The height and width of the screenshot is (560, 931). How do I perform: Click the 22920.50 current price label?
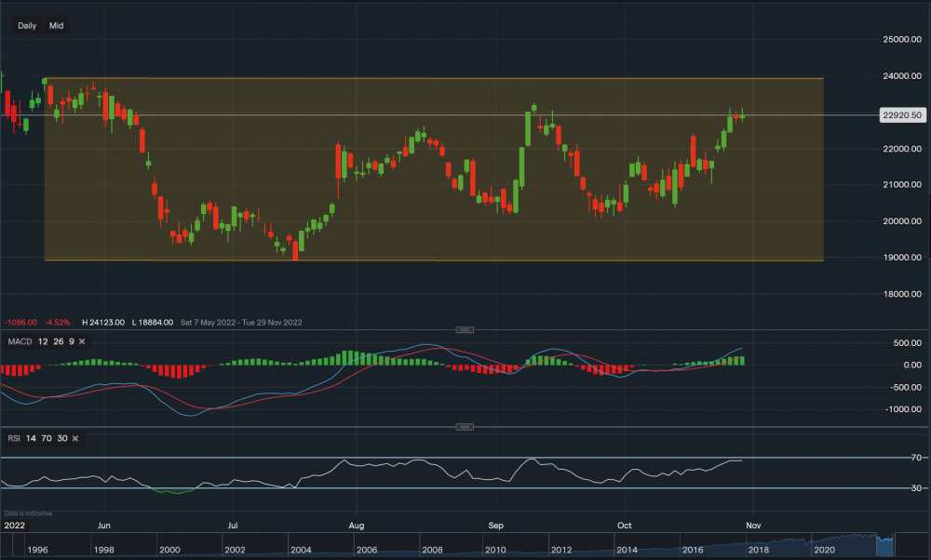[900, 115]
